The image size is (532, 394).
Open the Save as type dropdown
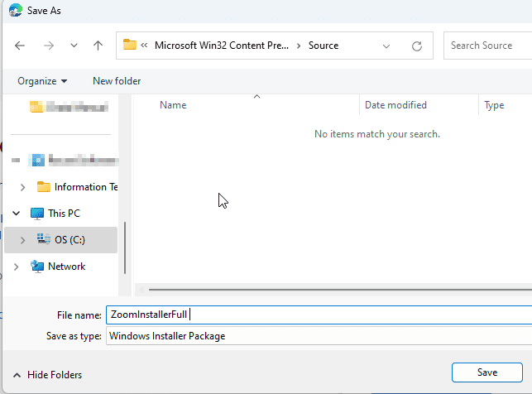pyautogui.click(x=319, y=336)
